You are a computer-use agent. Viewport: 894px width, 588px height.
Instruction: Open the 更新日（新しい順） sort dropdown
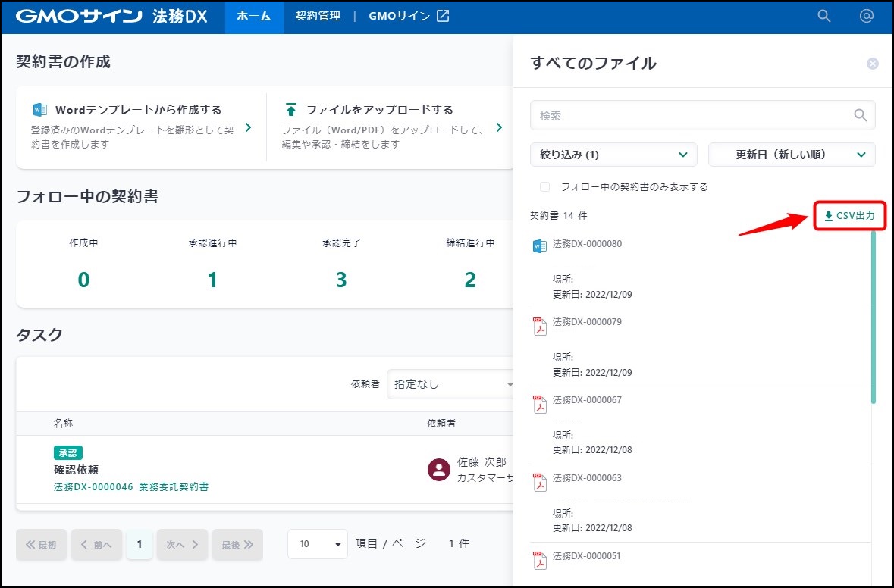pyautogui.click(x=792, y=155)
